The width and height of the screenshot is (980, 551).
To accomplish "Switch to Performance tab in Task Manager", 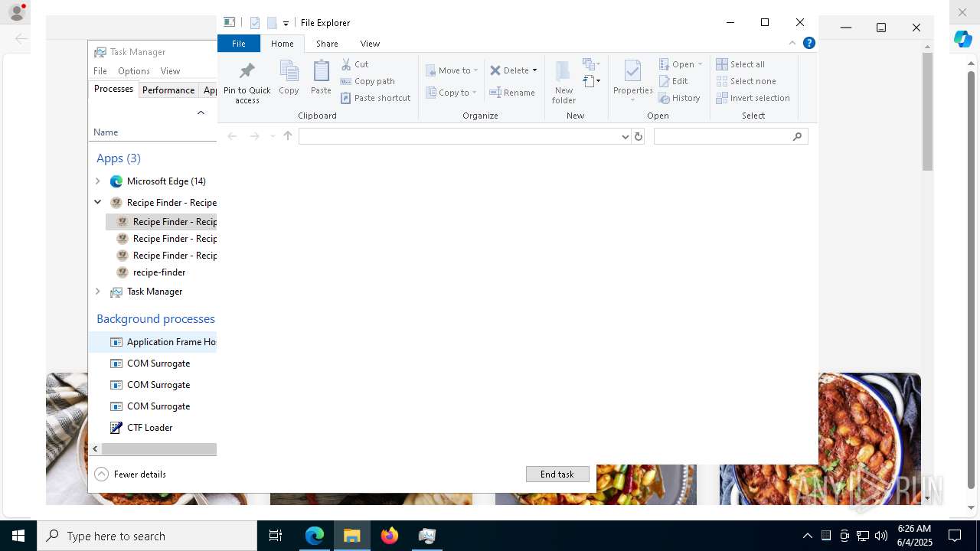I will pyautogui.click(x=168, y=90).
